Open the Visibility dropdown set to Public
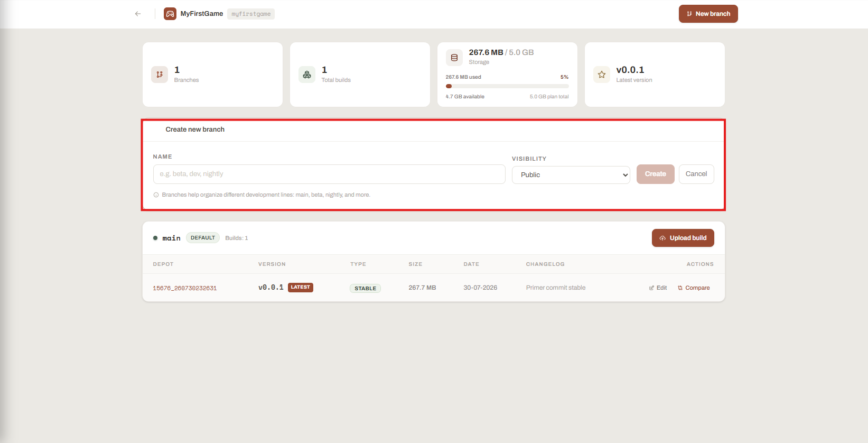Screen dimensions: 868x443 pos(571,175)
